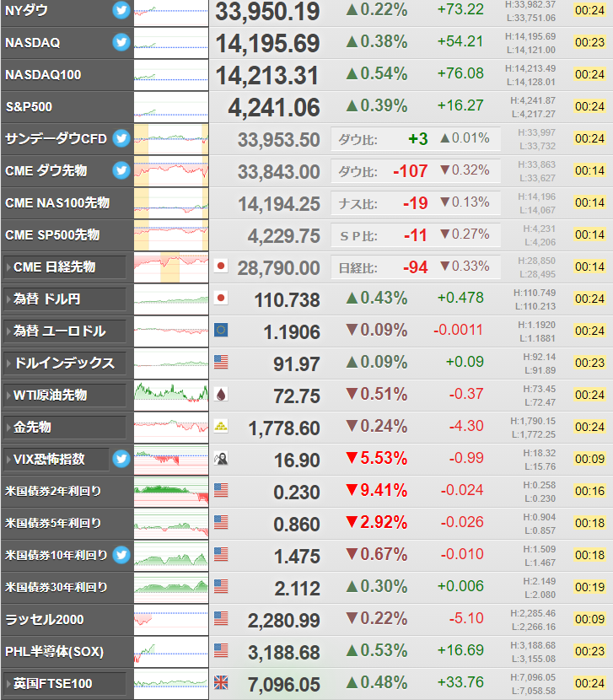Click the NYダウ price 33,950.19
The height and width of the screenshot is (700, 613).
coord(267,12)
